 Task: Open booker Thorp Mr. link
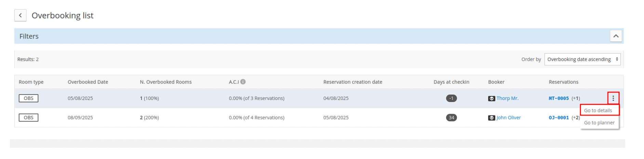point(507,98)
